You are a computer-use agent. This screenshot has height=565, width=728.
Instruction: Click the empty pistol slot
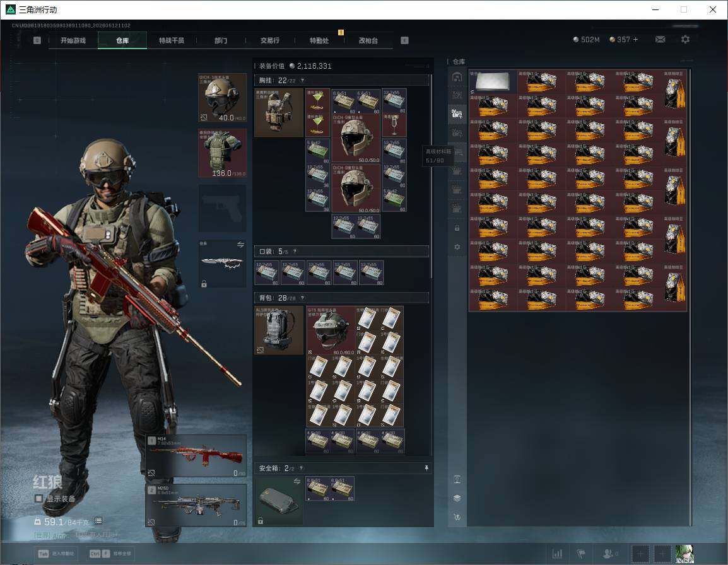[x=223, y=208]
